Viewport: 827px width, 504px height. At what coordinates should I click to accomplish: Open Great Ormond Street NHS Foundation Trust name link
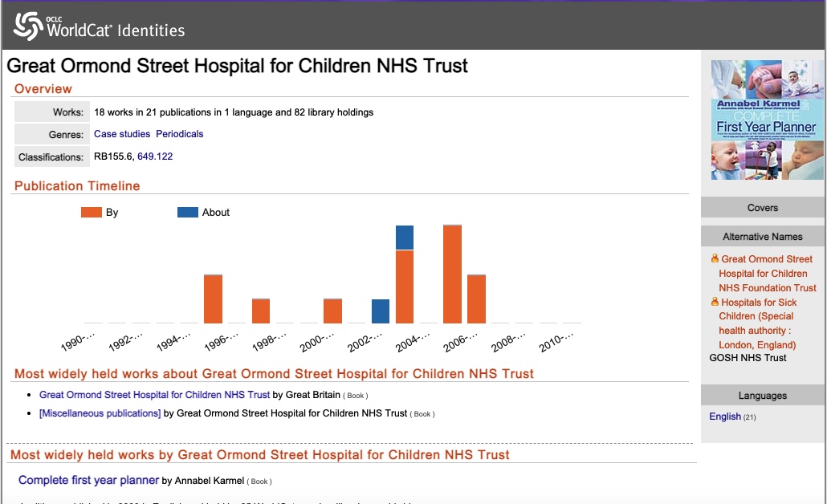point(768,274)
